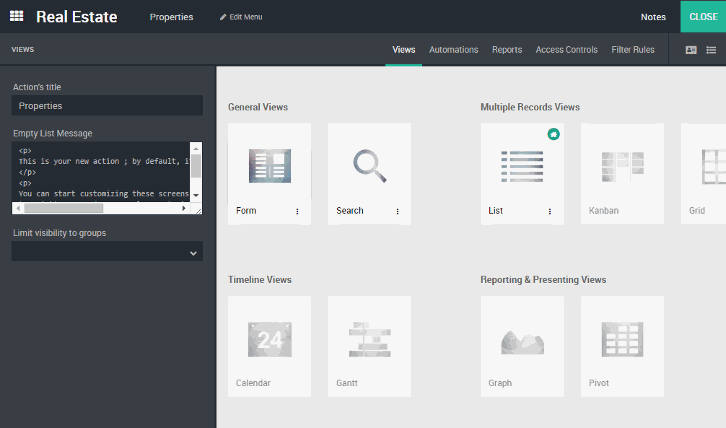726x428 pixels.
Task: Click the List card label
Action: (x=495, y=211)
